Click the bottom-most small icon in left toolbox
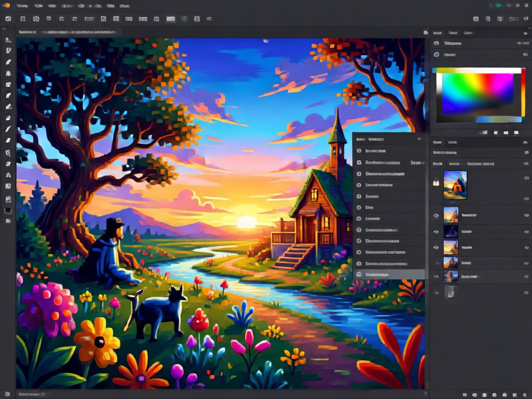This screenshot has width=532, height=399. pos(8,220)
